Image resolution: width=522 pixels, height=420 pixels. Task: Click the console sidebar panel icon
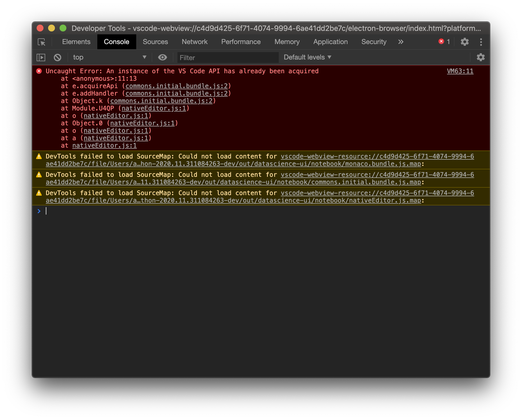point(41,57)
